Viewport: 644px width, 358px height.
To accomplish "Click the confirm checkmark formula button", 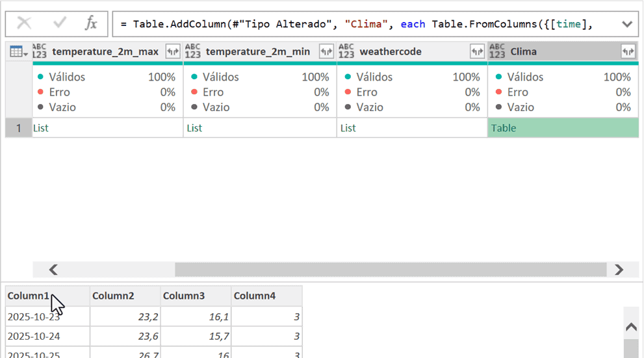I will point(60,23).
